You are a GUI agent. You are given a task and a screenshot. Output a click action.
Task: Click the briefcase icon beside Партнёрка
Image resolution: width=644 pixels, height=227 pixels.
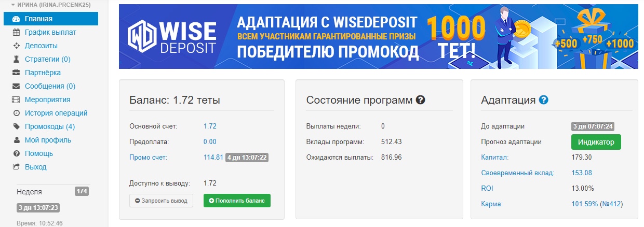tap(16, 73)
